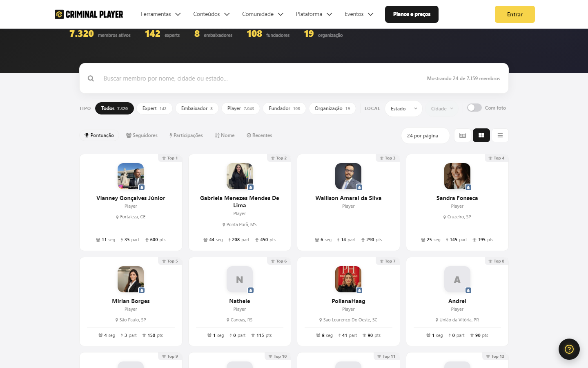Click the Top 7 trophy badge

(x=388, y=261)
